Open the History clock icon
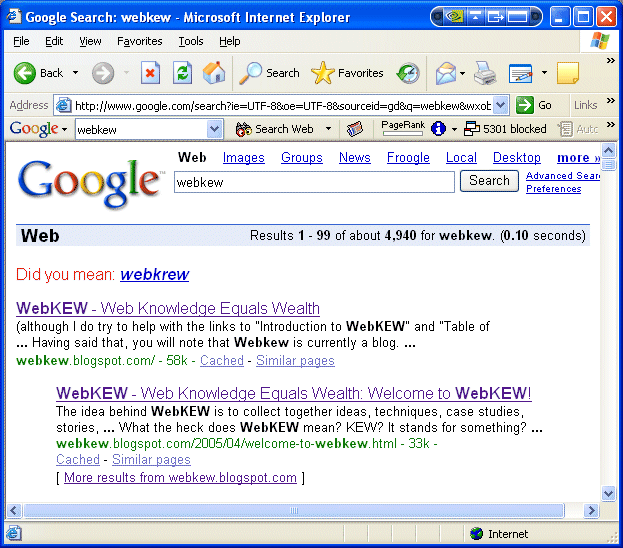Screen dimensions: 623x548 click(x=408, y=73)
